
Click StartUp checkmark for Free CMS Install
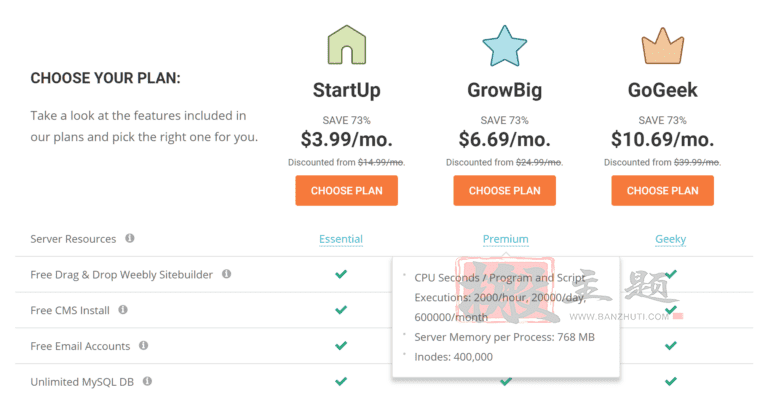[341, 310]
